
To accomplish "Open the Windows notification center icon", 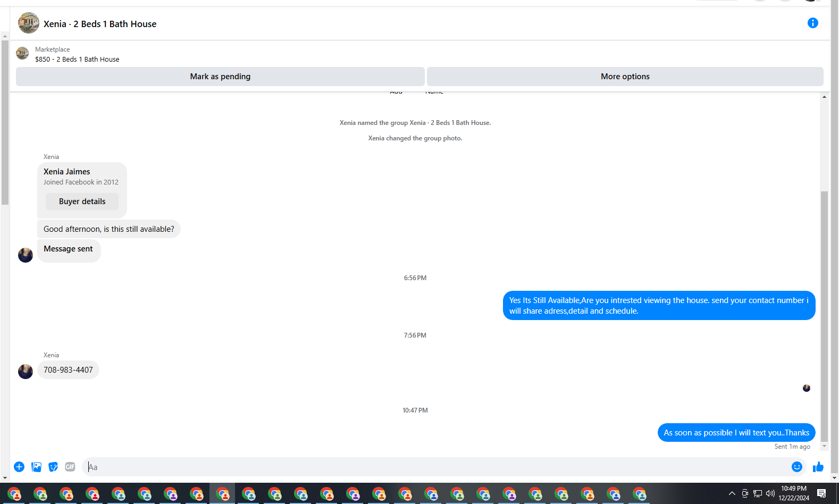I will point(821,493).
